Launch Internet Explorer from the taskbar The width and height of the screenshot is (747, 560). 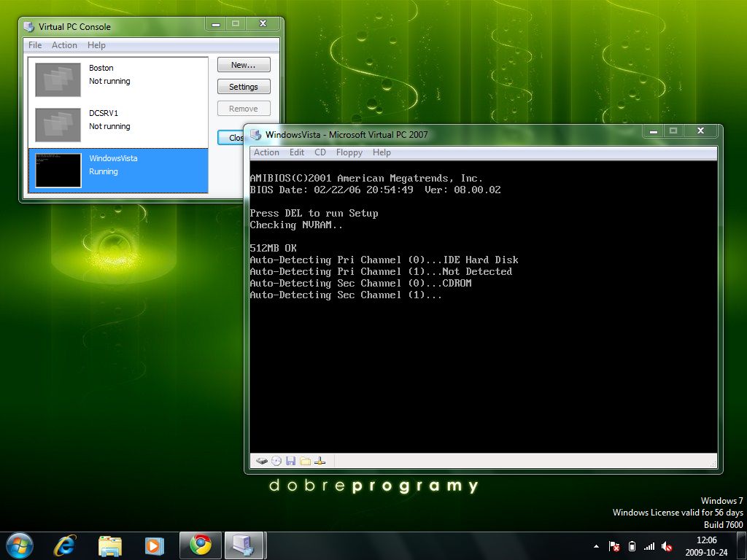65,545
